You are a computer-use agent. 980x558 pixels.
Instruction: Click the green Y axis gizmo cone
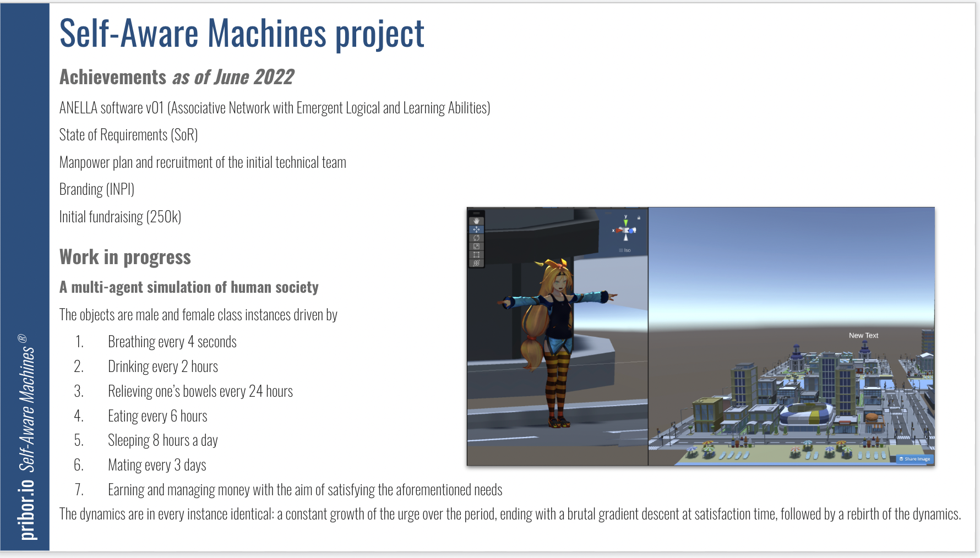click(x=625, y=223)
